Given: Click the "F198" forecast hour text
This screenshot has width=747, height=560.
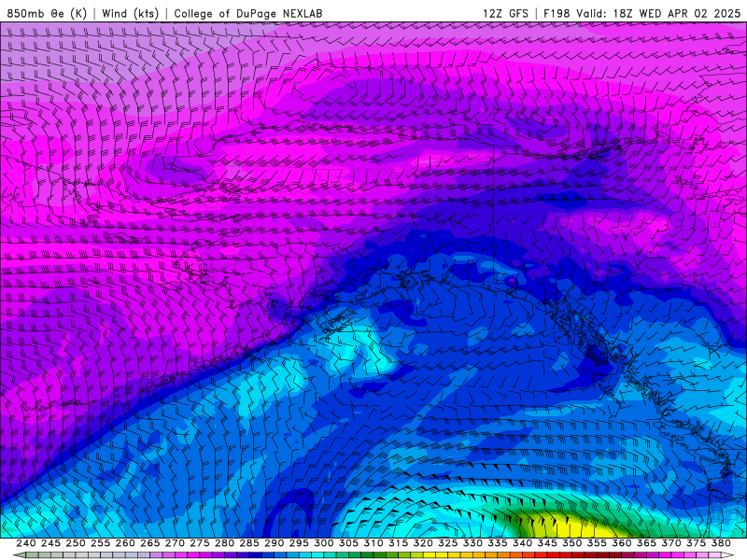Looking at the screenshot, I should (557, 13).
